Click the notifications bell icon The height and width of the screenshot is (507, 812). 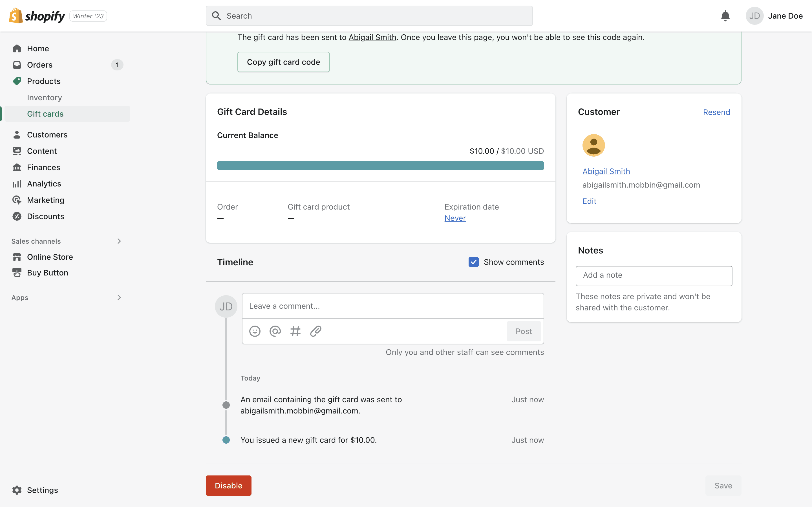coord(725,16)
